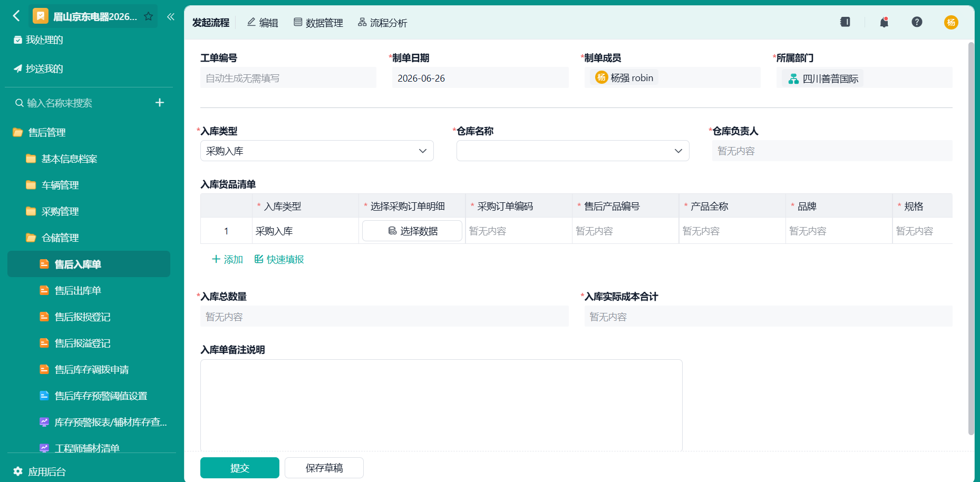Click the 四川善普国际 department tag
Screen dimensions: 980x482
click(x=822, y=78)
